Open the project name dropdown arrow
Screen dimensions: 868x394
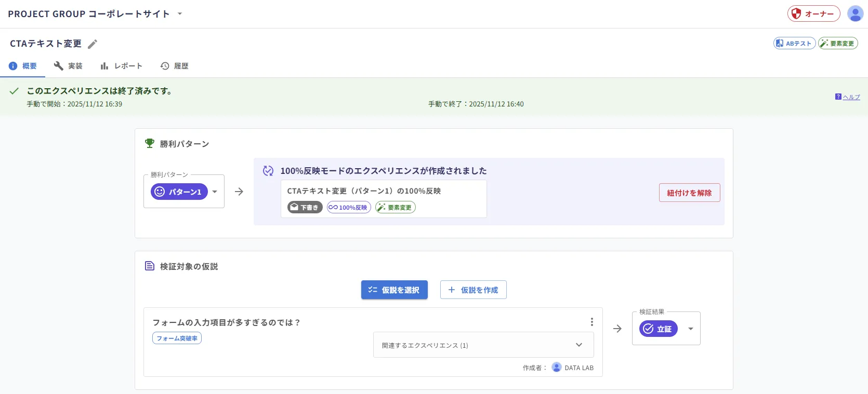pyautogui.click(x=180, y=14)
